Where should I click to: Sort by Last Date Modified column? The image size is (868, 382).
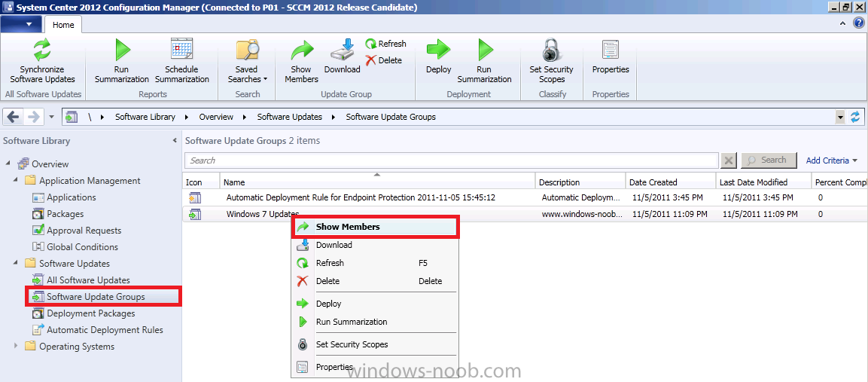(x=763, y=182)
